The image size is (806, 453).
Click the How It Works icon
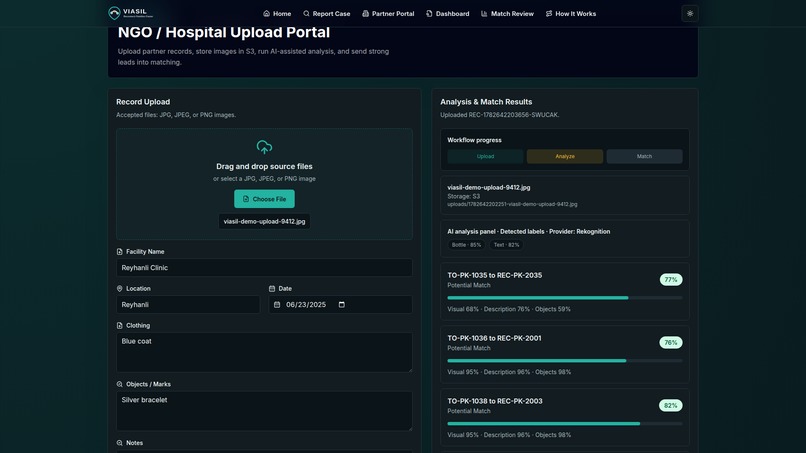(549, 14)
